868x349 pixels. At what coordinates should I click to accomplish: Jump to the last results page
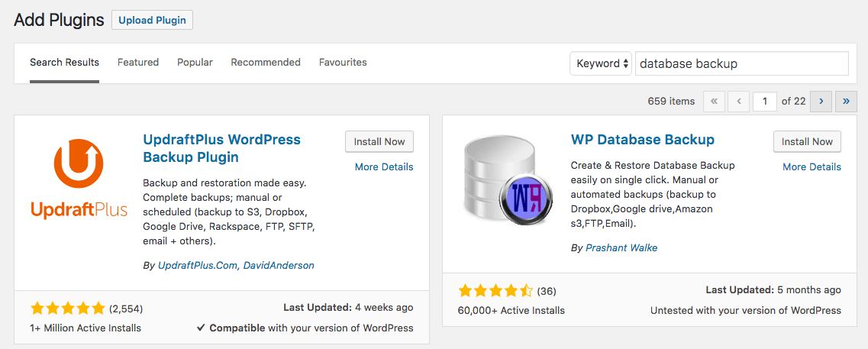(x=846, y=101)
